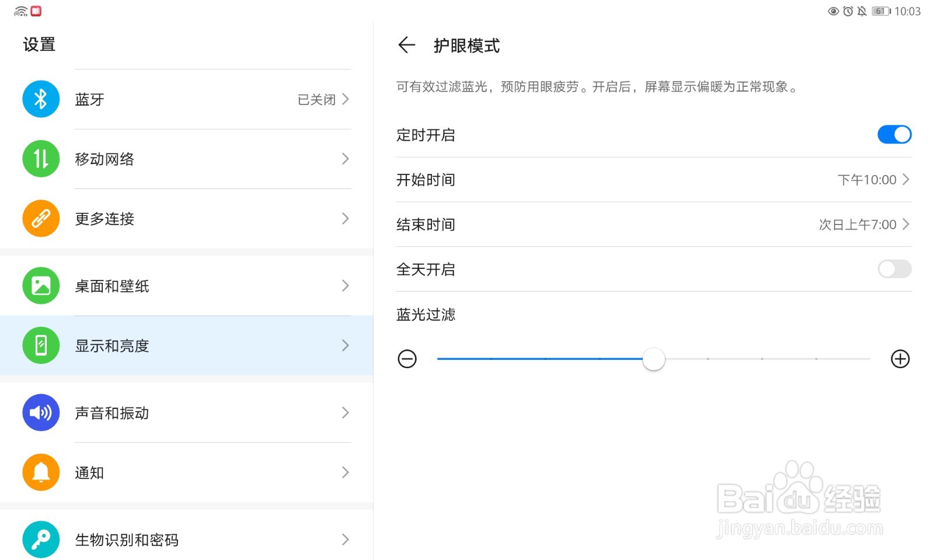Tap the Notifications bell icon

[41, 472]
